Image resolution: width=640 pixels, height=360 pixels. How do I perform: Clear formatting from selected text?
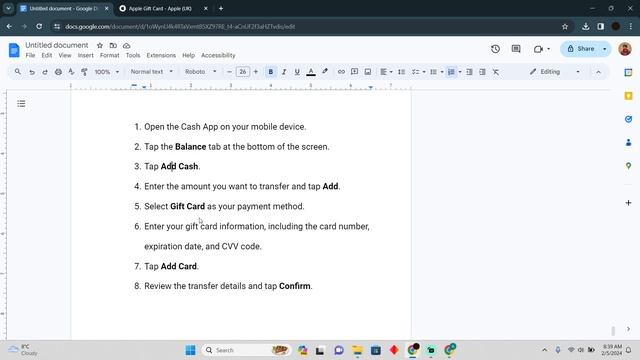(496, 72)
